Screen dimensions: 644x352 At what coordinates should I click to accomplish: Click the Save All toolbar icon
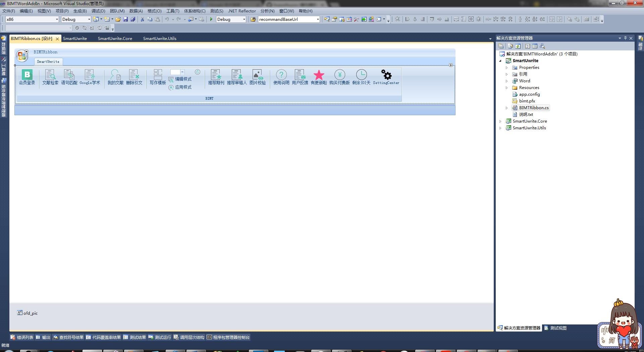point(133,19)
